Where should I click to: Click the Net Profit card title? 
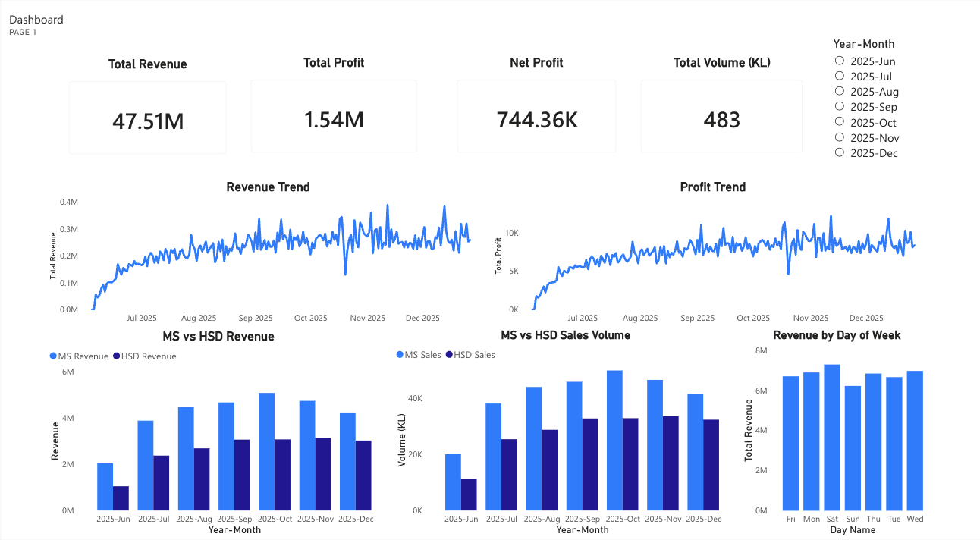click(x=536, y=63)
